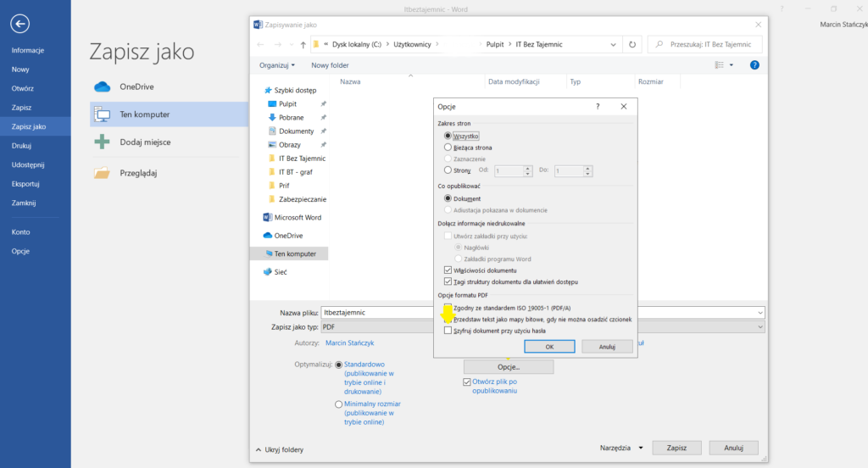Collapse folders with Ukryj foldery
Viewport: 868px width, 468px height.
(280, 449)
